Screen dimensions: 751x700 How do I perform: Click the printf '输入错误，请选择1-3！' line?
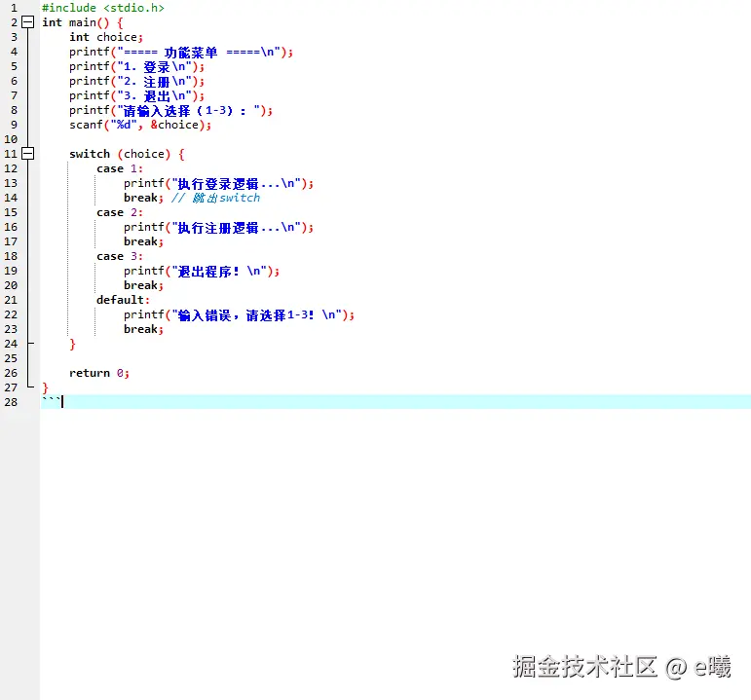click(x=239, y=314)
